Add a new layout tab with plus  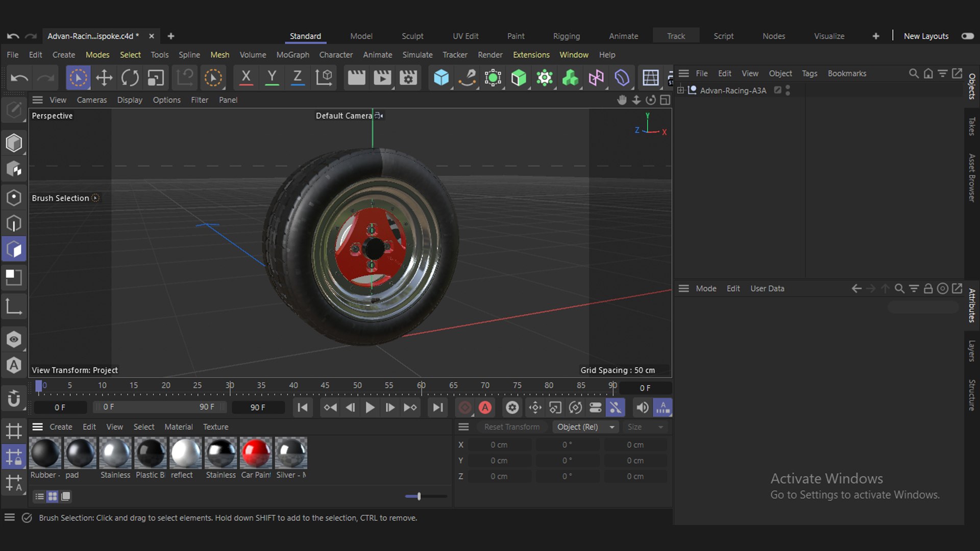[876, 36]
